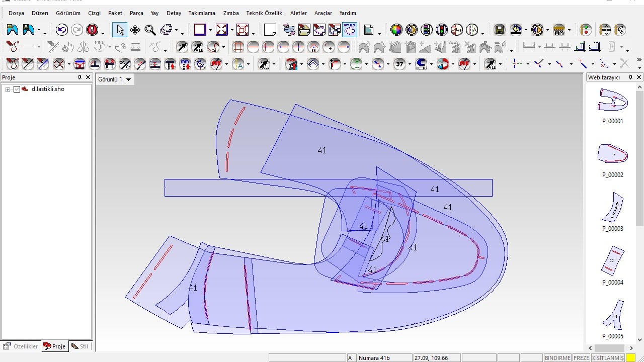Close the Web tarayıcı panel
The width and height of the screenshot is (644, 362).
coord(639,77)
